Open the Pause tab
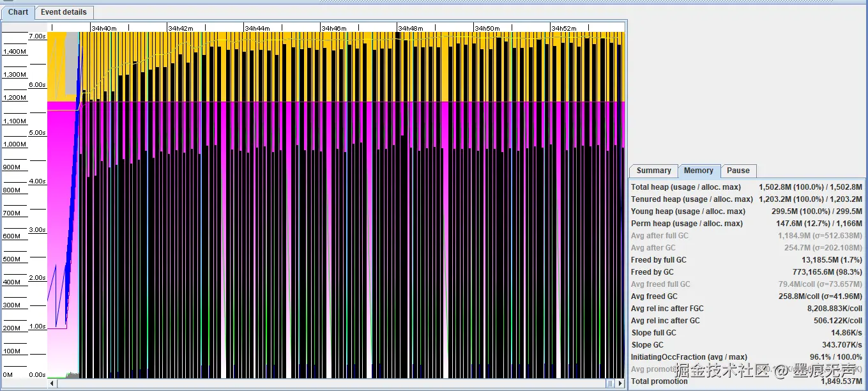The image size is (868, 391). [x=738, y=171]
